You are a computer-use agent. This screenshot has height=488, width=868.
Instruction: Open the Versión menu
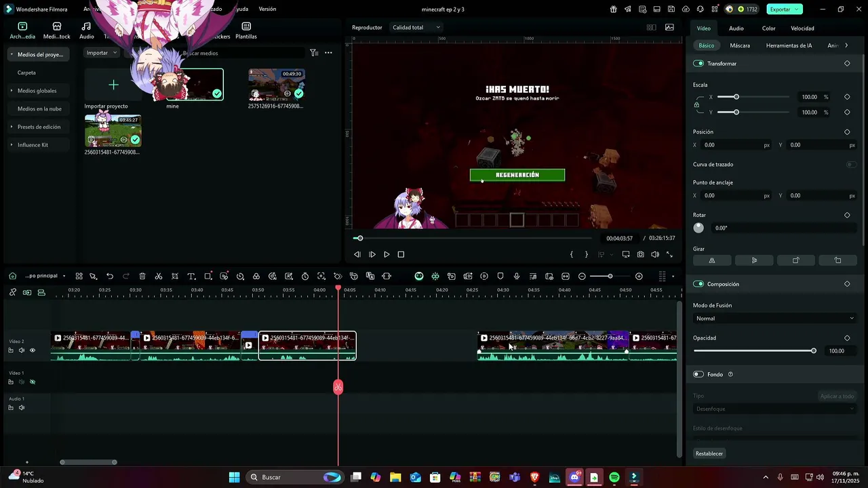[x=267, y=9]
